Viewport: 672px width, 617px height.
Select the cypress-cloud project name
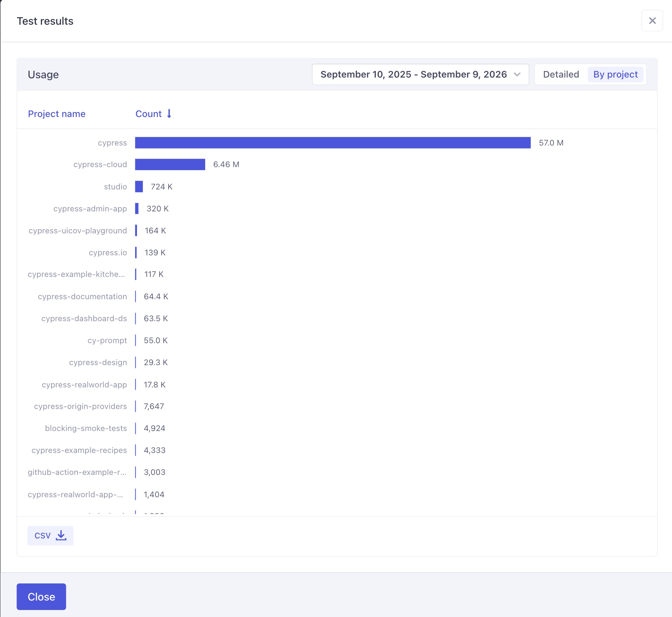pos(100,164)
